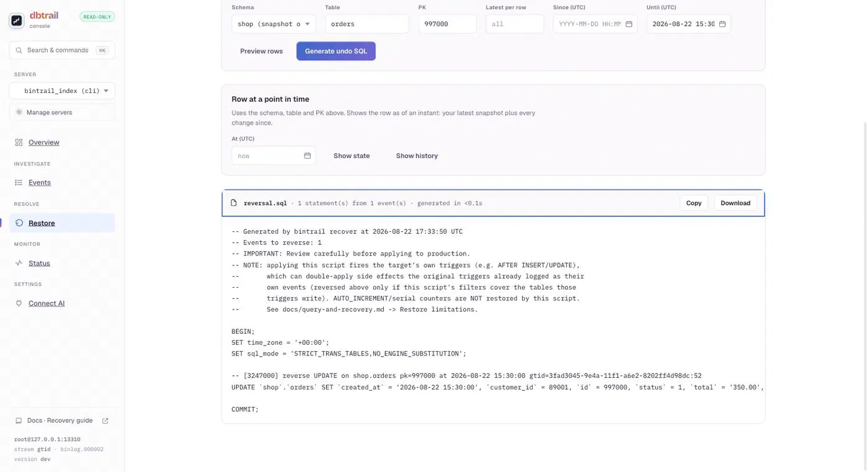
Task: Click the root@127.0.0.1:13310 connection text
Action: (47, 439)
